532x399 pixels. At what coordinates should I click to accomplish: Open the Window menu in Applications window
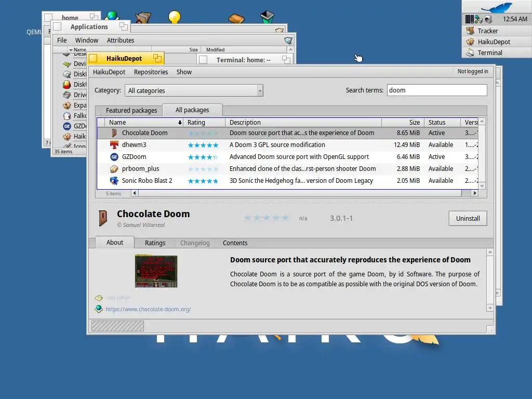(87, 41)
